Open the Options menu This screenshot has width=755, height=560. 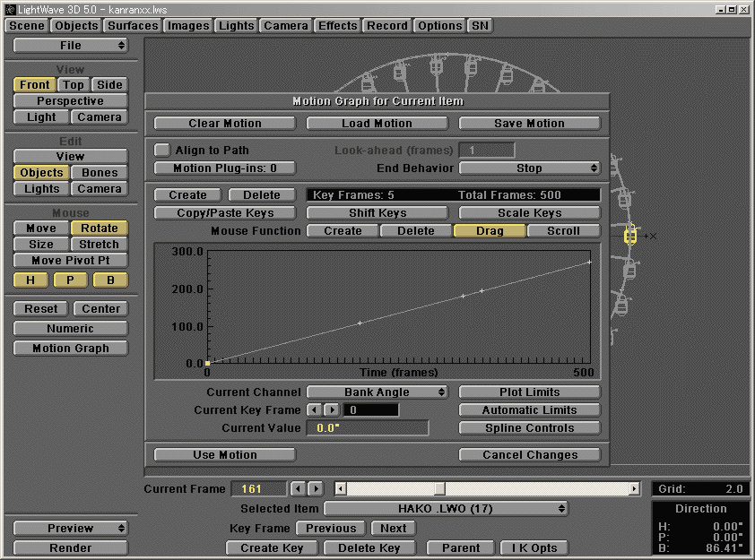[439, 26]
